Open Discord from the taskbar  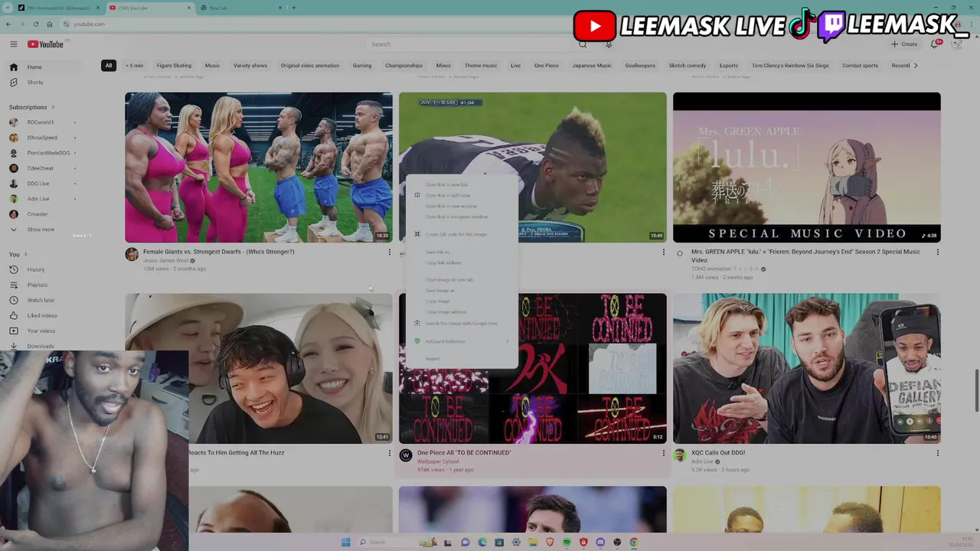tap(600, 543)
